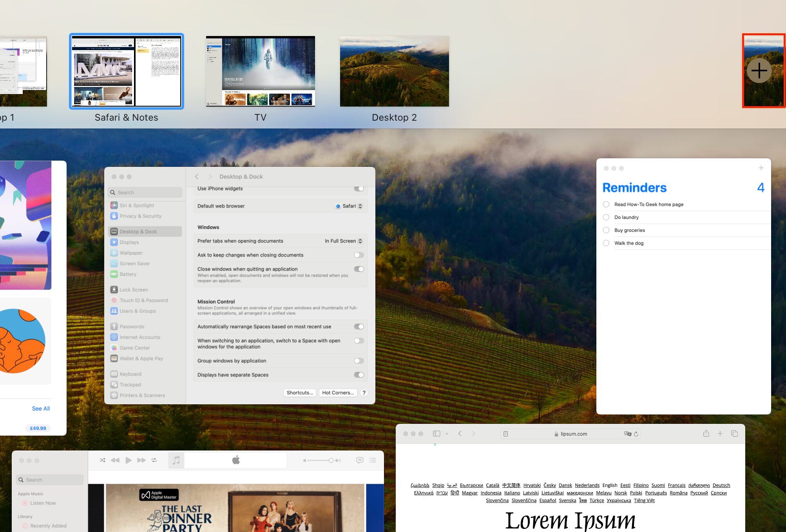The width and height of the screenshot is (786, 532).
Task: Click the Shortcuts button in Desktop Dock
Action: pyautogui.click(x=299, y=393)
